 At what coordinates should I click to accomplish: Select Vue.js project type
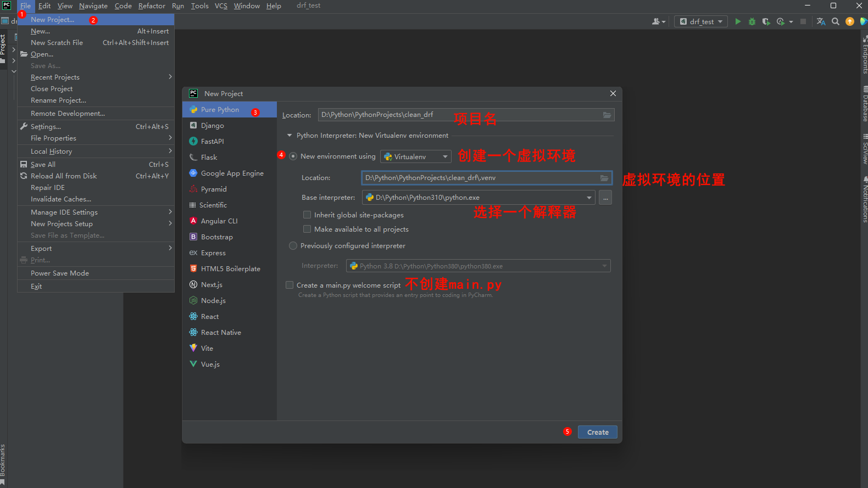[230, 364]
